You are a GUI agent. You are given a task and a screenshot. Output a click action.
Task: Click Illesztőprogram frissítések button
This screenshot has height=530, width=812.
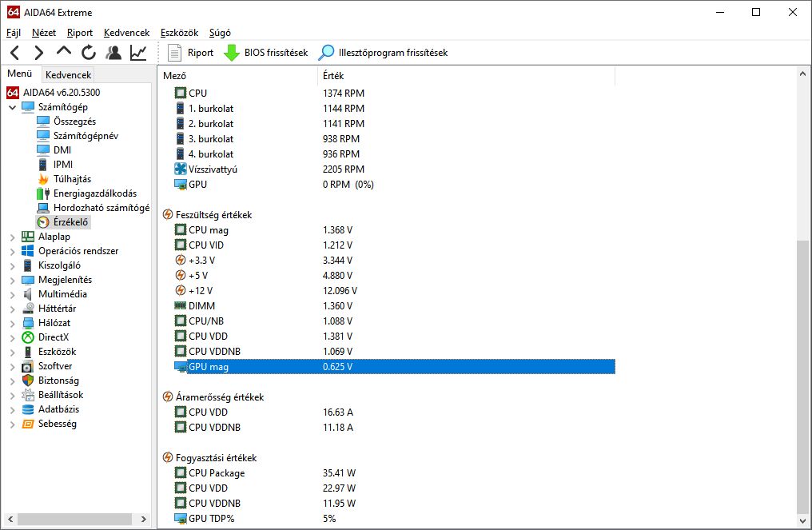coord(383,52)
